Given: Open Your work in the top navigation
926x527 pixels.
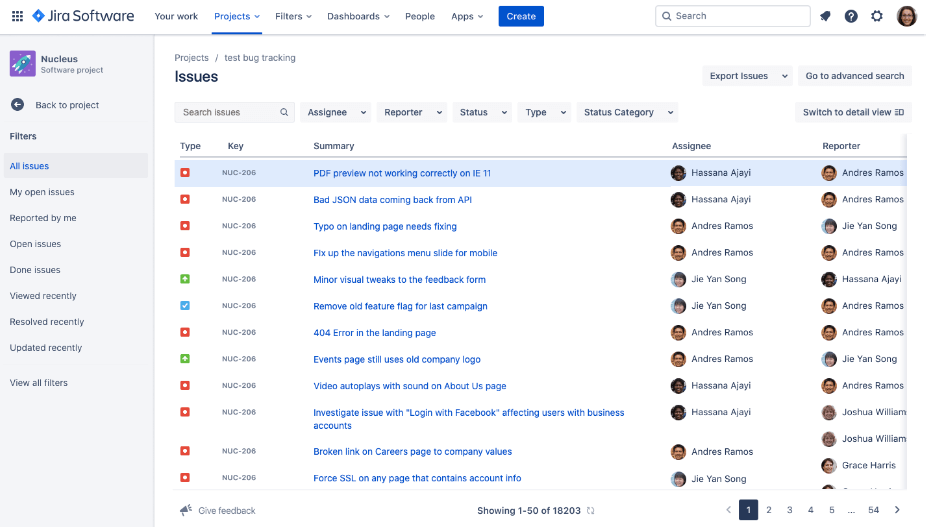Looking at the screenshot, I should point(176,16).
